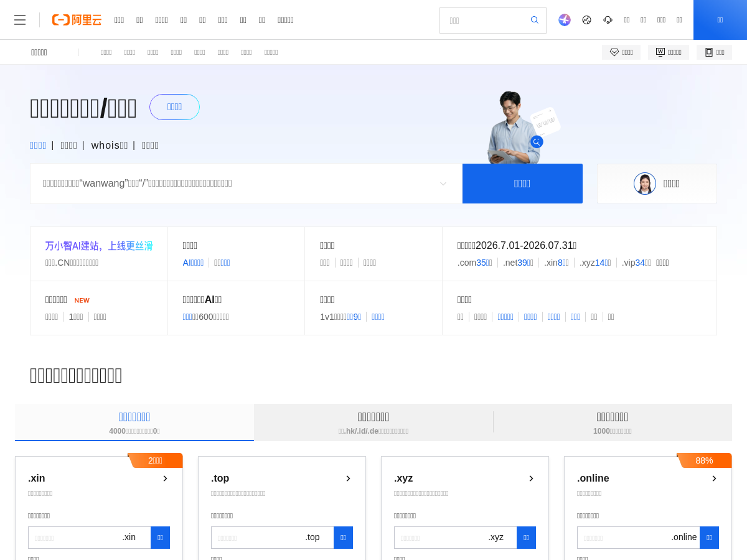Image resolution: width=747 pixels, height=560 pixels.
Task: Select the third tab mentioning 1000
Action: [x=613, y=422]
